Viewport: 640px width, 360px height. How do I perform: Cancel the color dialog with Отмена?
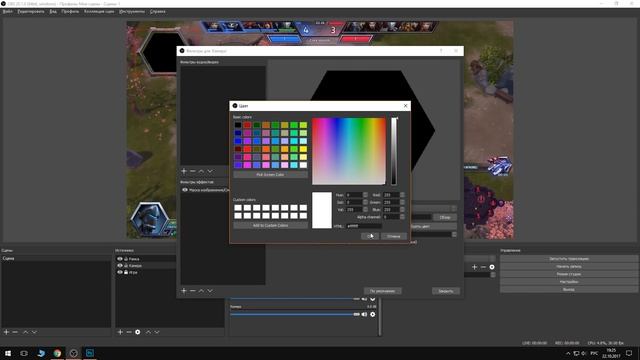coord(393,236)
